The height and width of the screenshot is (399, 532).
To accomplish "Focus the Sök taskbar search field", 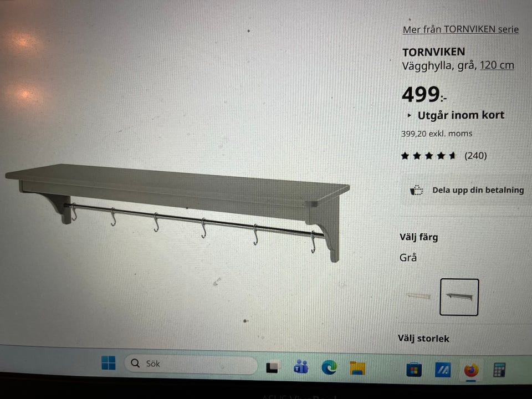I will tap(191, 364).
